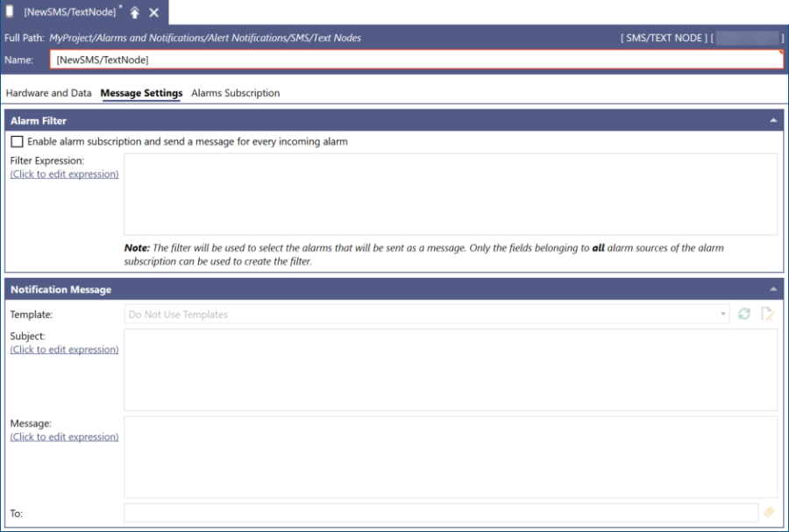
Task: Enable alarm subscription checkbox
Action: [x=17, y=142]
